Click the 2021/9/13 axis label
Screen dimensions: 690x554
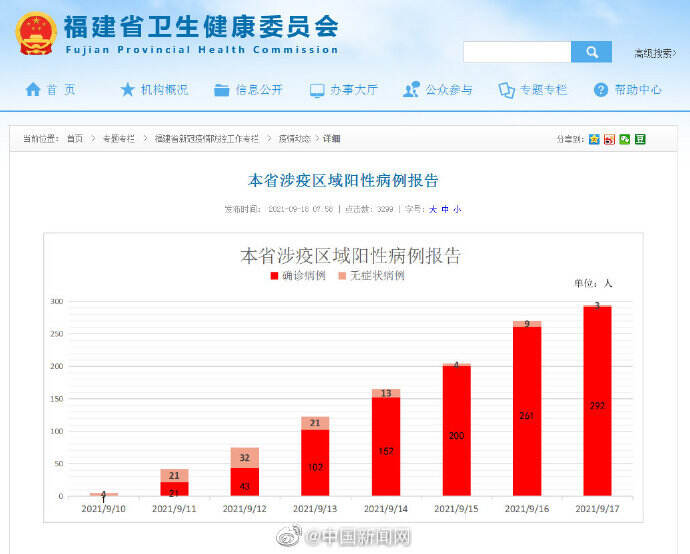pyautogui.click(x=315, y=509)
